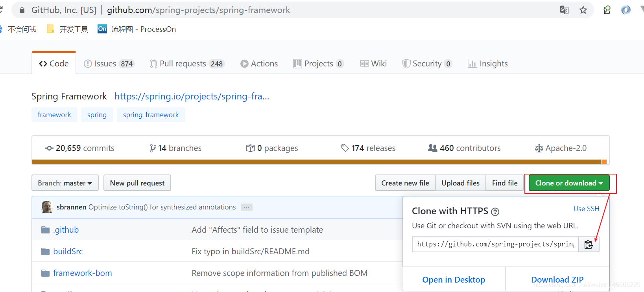Toggle the Clone or download dropdown
The width and height of the screenshot is (644, 292).
(569, 183)
